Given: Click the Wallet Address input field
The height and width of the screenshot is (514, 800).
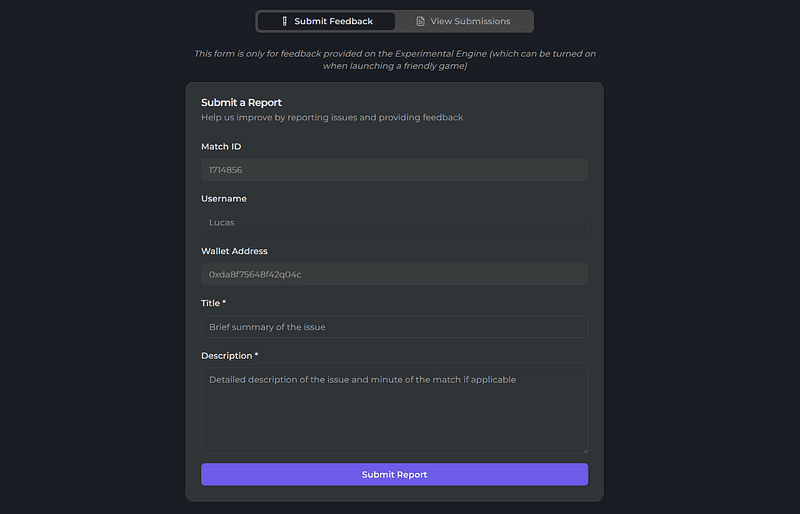Looking at the screenshot, I should click(394, 274).
